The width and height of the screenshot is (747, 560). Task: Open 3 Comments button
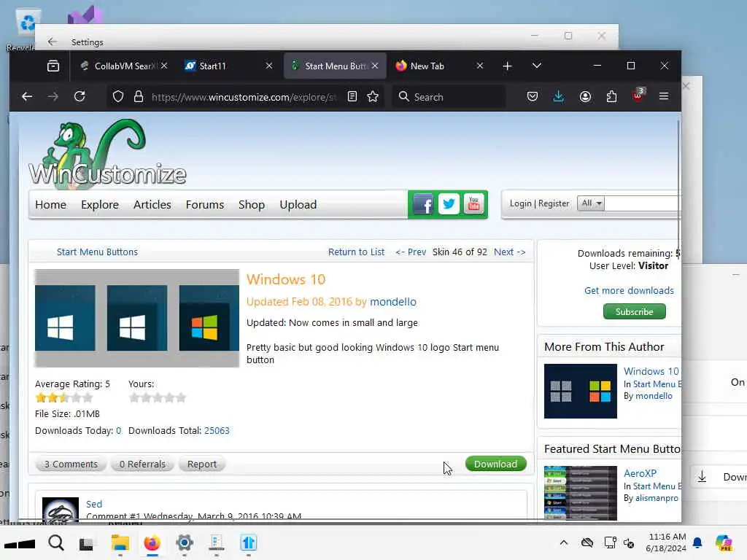point(71,464)
